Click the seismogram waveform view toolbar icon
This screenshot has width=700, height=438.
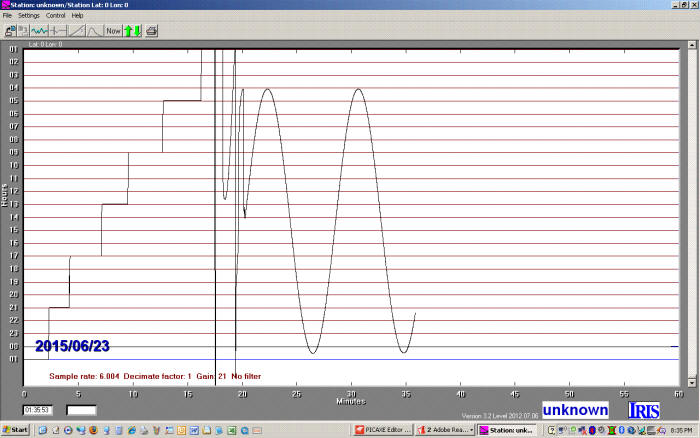(40, 31)
